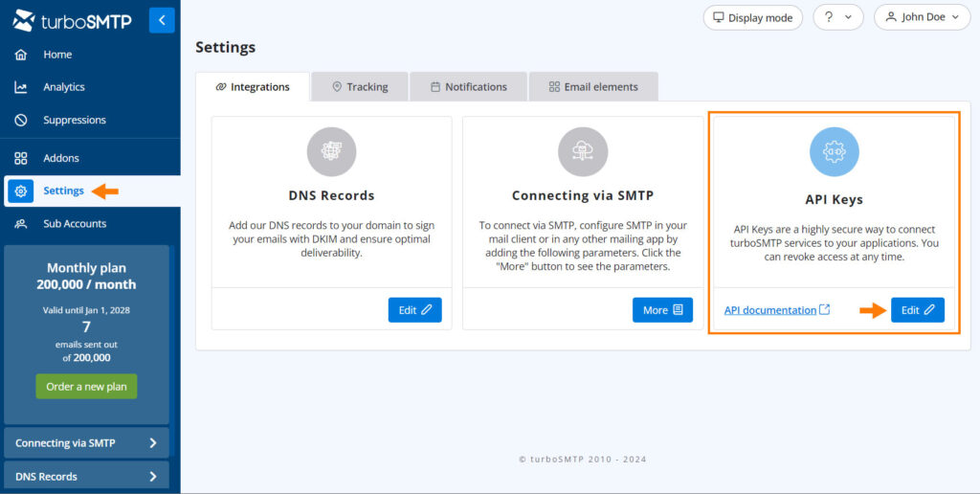Screen dimensions: 980x494
Task: Collapse the sidebar with the chevron button
Action: (162, 20)
